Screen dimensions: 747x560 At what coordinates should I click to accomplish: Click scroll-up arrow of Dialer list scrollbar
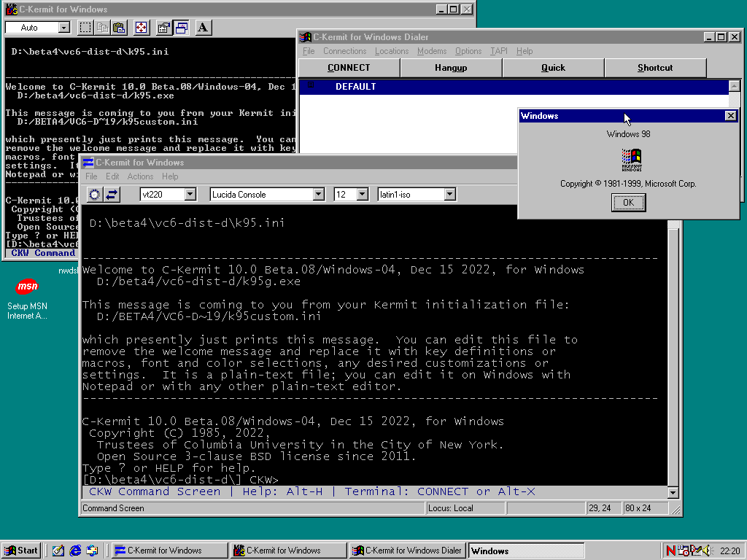point(734,86)
